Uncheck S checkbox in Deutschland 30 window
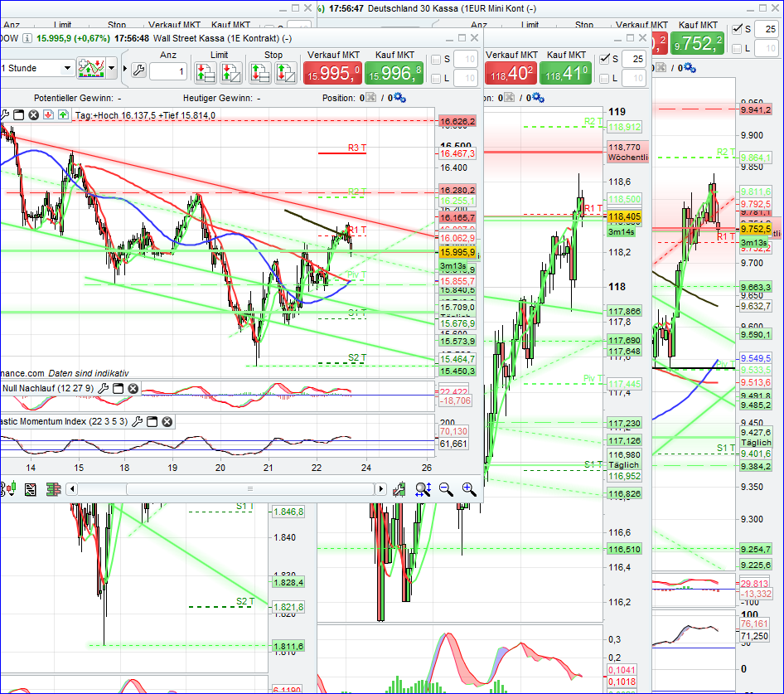The image size is (784, 694). click(737, 29)
